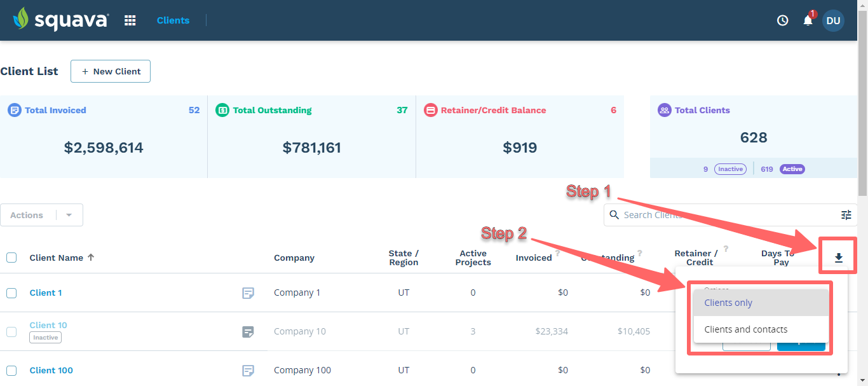868x386 pixels.
Task: Click the Retainer/Credit Balance minus icon
Action: tap(431, 110)
